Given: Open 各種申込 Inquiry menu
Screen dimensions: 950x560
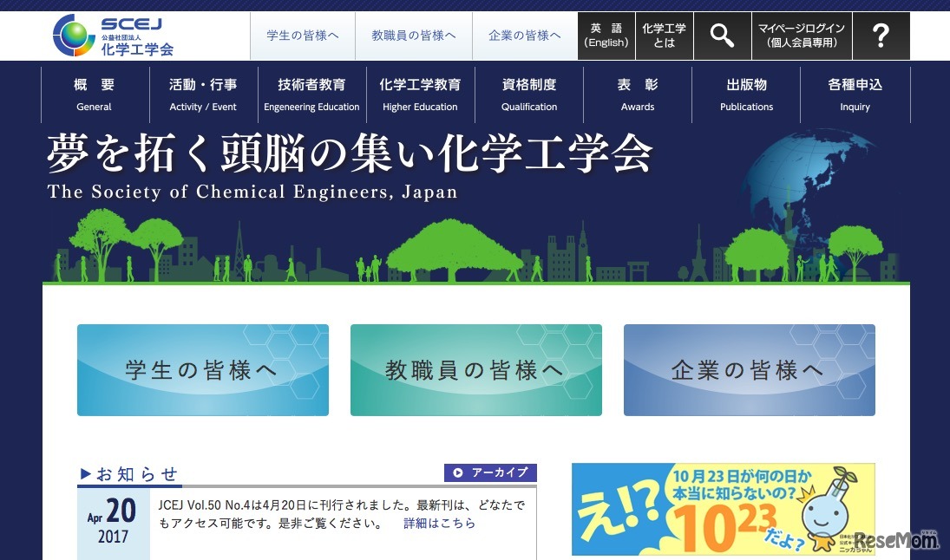Looking at the screenshot, I should (x=855, y=94).
